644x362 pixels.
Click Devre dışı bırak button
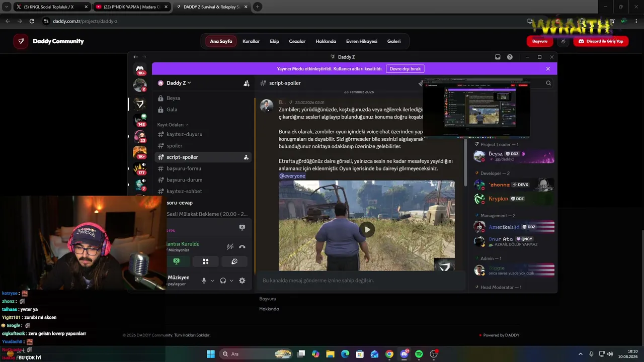pyautogui.click(x=405, y=69)
